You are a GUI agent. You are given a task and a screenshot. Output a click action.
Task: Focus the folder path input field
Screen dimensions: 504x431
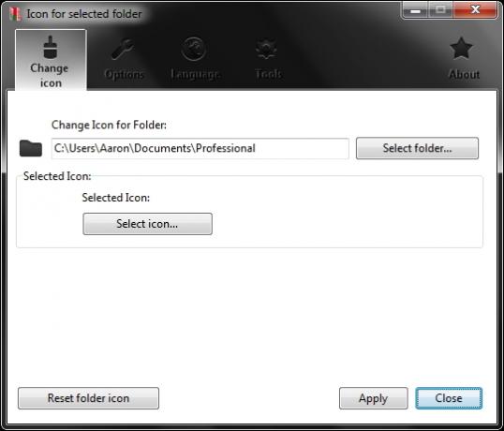pos(200,148)
